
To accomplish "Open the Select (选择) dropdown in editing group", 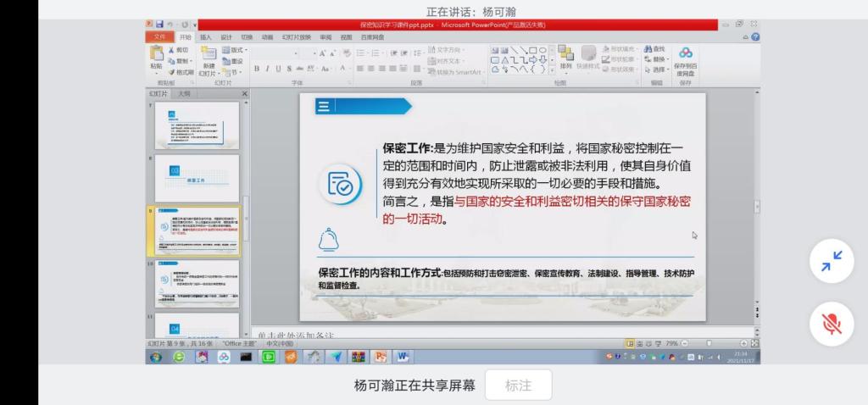I will coord(657,70).
